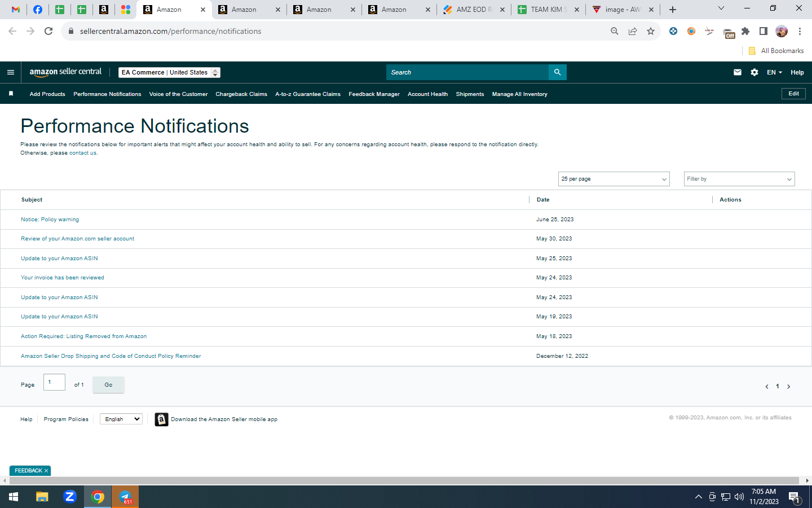
Task: Reload the current page
Action: click(x=48, y=31)
